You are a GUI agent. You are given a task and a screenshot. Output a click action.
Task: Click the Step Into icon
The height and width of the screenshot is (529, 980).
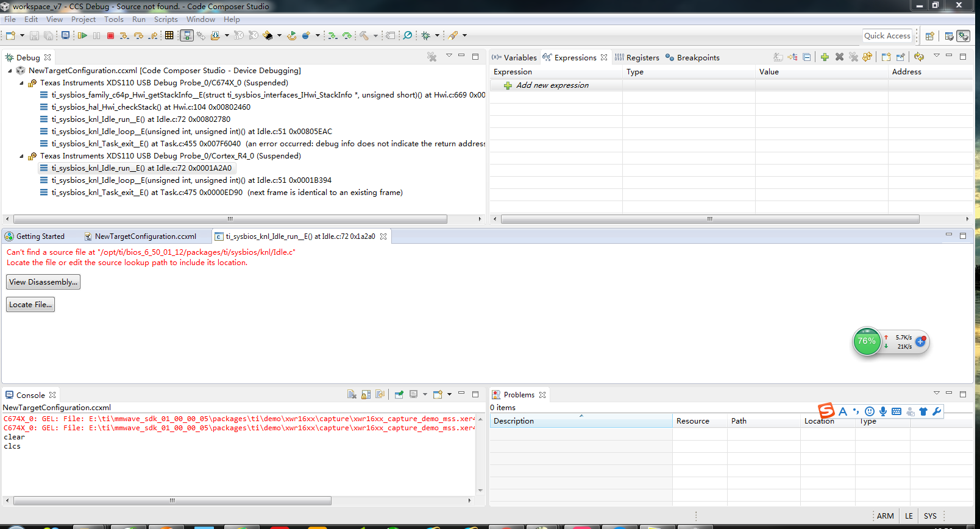[x=124, y=36]
